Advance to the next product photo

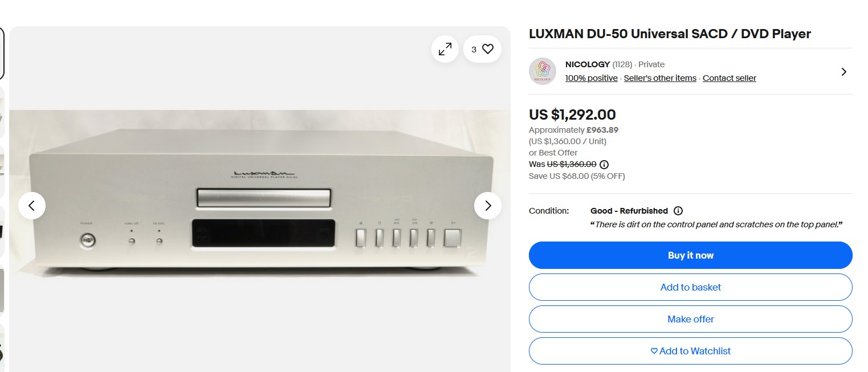487,206
